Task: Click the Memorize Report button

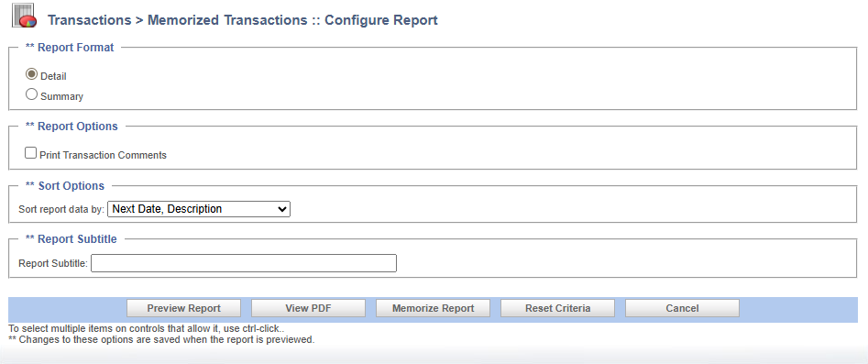Action: coord(433,308)
